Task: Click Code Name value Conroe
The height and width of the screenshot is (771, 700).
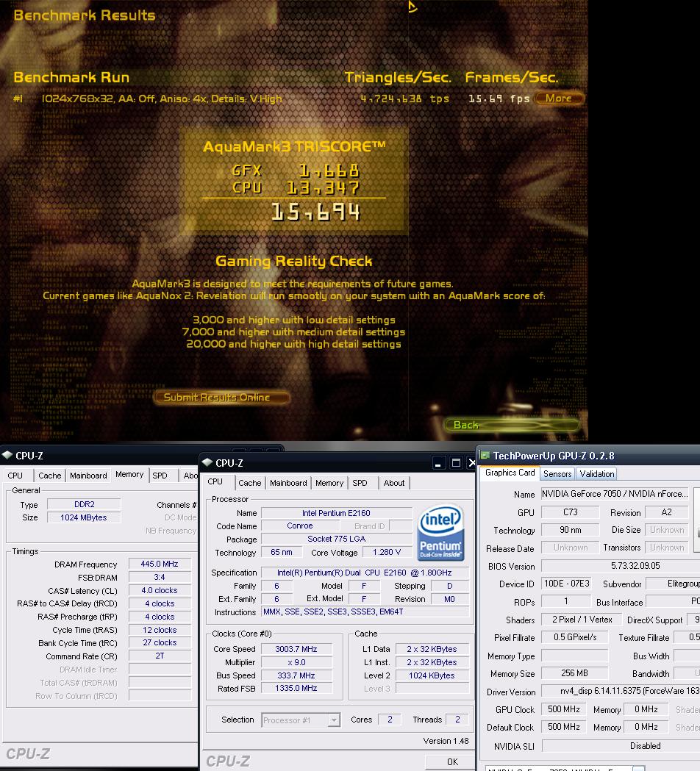Action: pos(299,526)
